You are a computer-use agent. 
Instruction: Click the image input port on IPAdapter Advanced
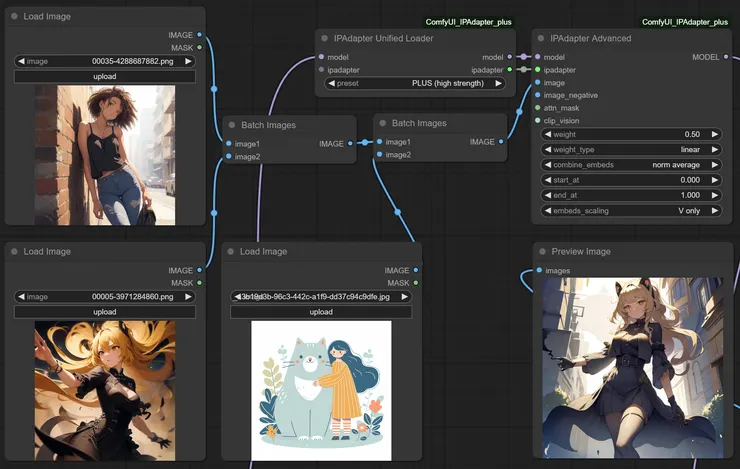click(x=538, y=82)
